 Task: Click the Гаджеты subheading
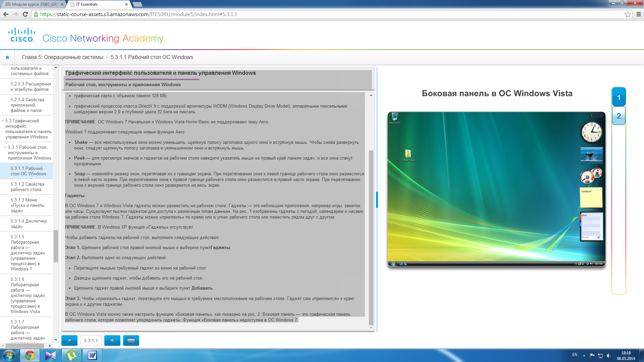pos(75,195)
